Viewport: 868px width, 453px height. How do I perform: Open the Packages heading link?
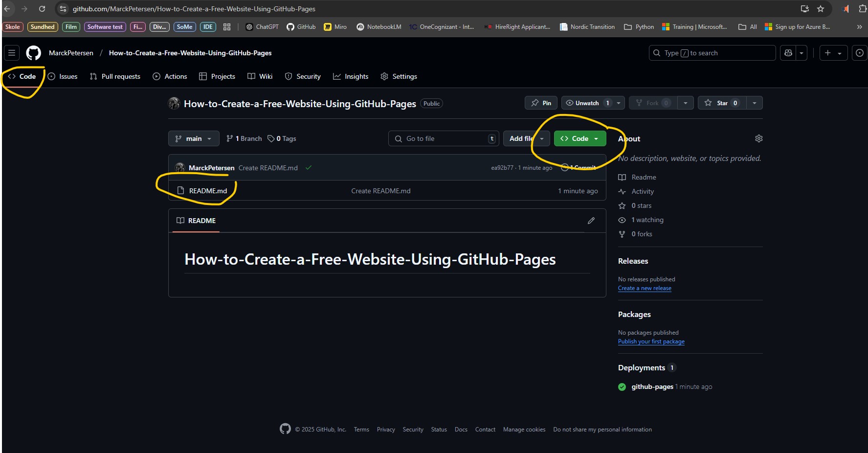pos(634,315)
